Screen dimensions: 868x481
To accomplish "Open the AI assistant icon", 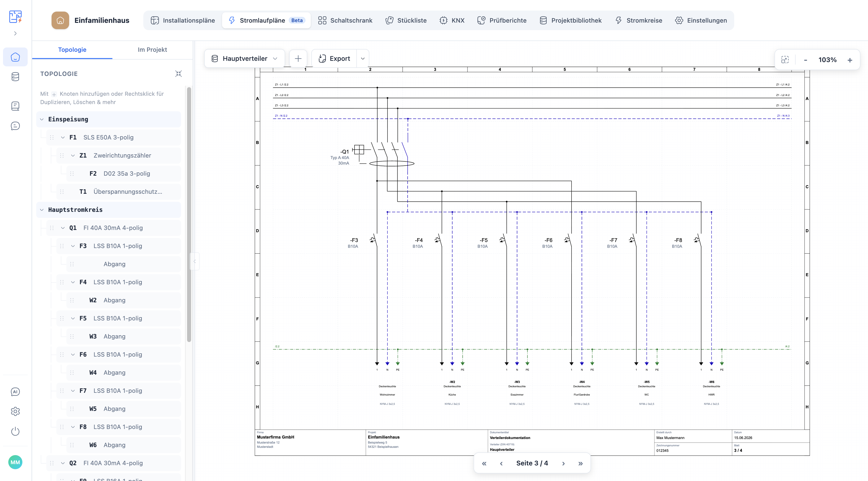I will click(x=15, y=392).
